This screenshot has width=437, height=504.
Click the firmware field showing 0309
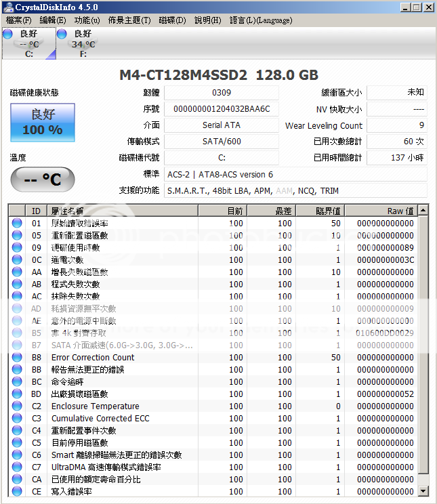point(221,93)
